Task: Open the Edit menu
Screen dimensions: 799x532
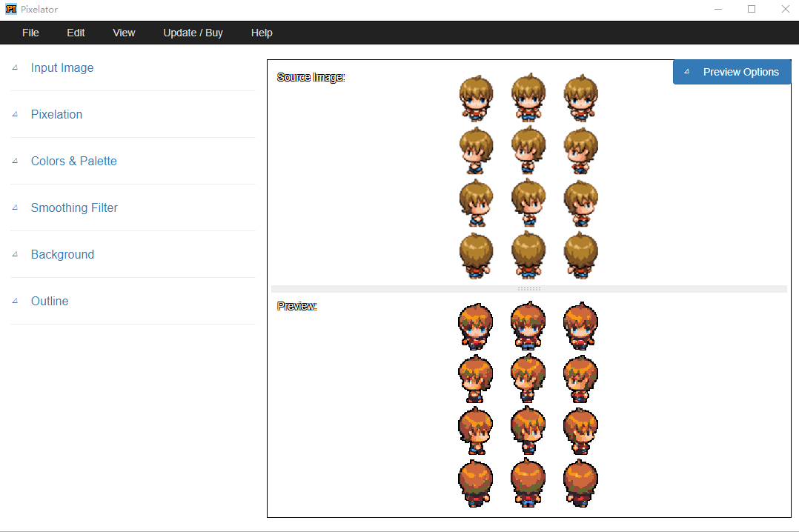Action: coord(76,33)
